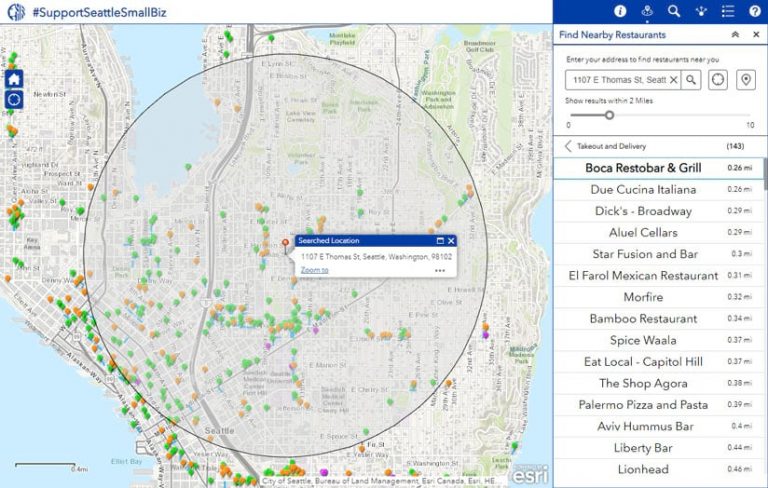
Task: Click the Zoom to link in popup
Action: point(314,270)
